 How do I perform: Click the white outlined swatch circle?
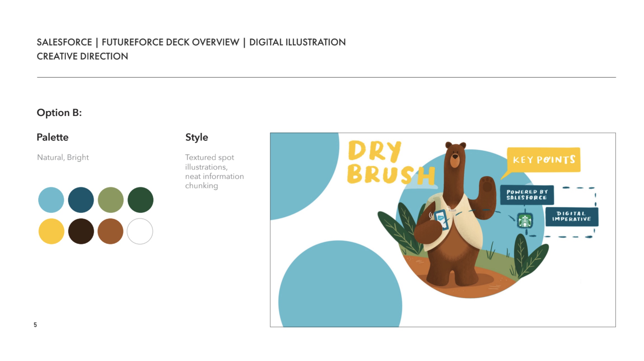(140, 231)
